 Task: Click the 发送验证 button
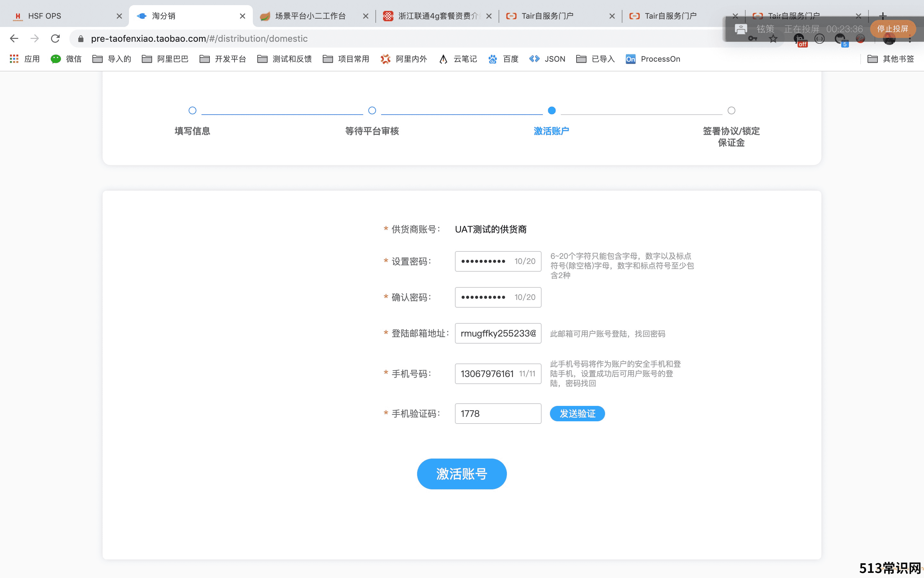[x=577, y=414]
